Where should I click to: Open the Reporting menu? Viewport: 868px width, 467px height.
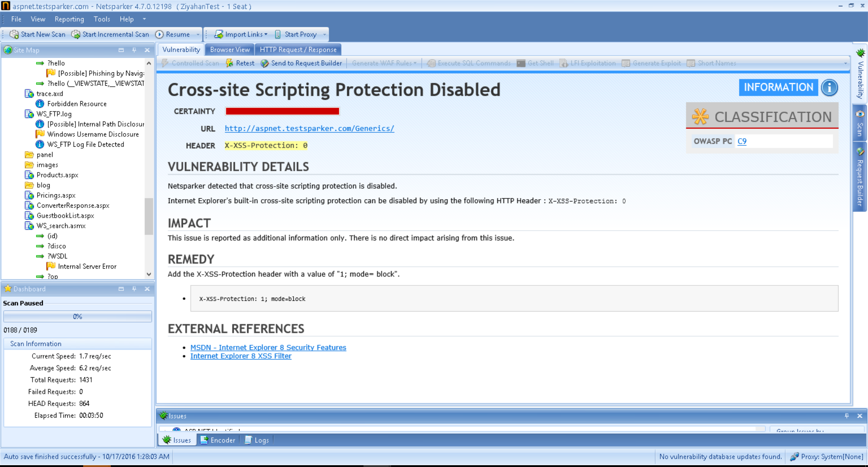(69, 19)
